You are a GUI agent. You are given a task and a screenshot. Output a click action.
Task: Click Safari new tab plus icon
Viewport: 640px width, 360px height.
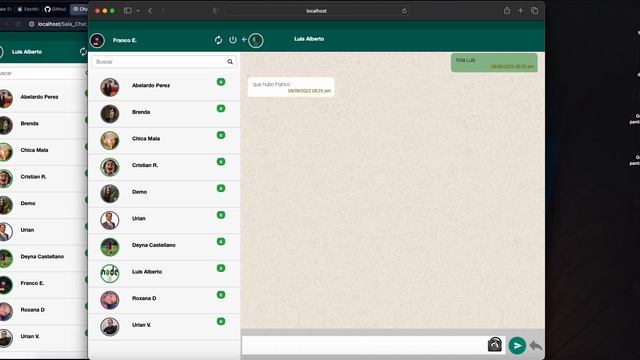tap(520, 11)
